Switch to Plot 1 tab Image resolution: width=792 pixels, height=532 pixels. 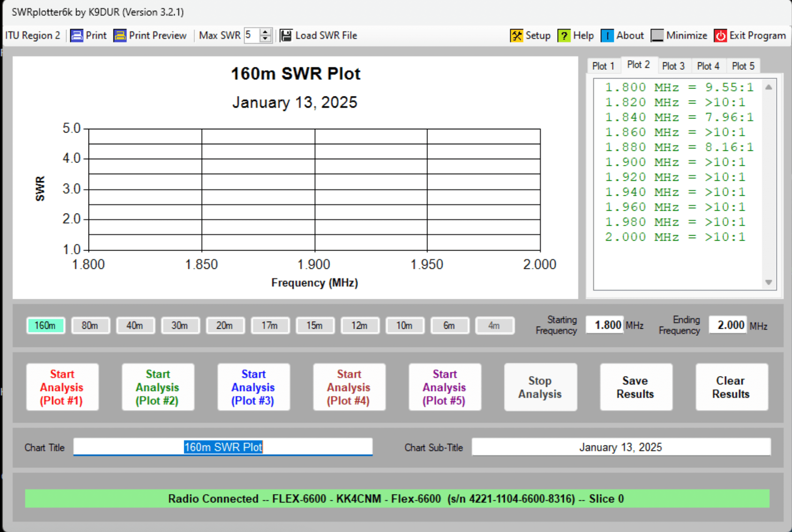pos(603,66)
